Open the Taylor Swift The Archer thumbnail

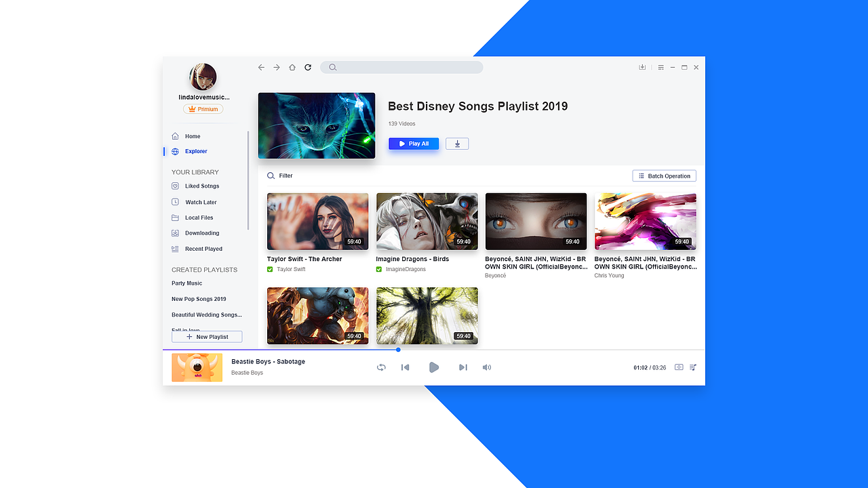[x=318, y=222]
